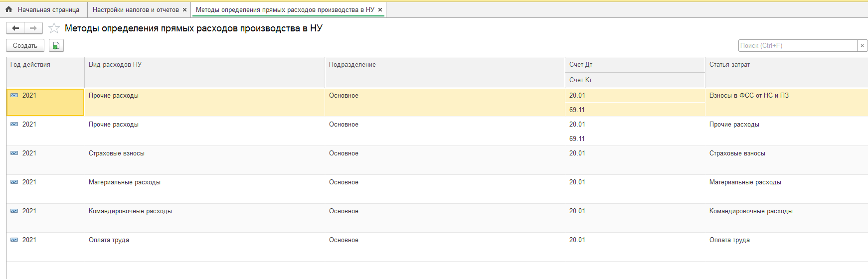Close the Методы определения прямых расходов tab

point(380,10)
